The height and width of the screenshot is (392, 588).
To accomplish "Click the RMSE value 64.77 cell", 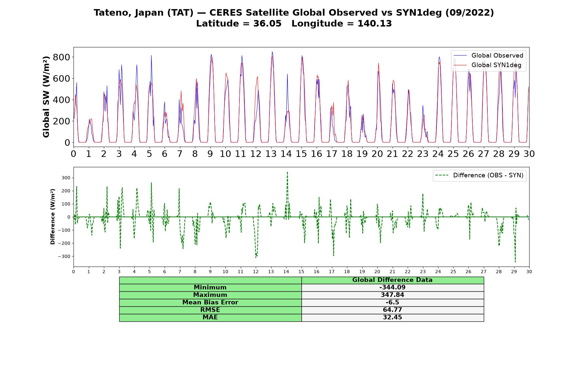I will pyautogui.click(x=392, y=310).
